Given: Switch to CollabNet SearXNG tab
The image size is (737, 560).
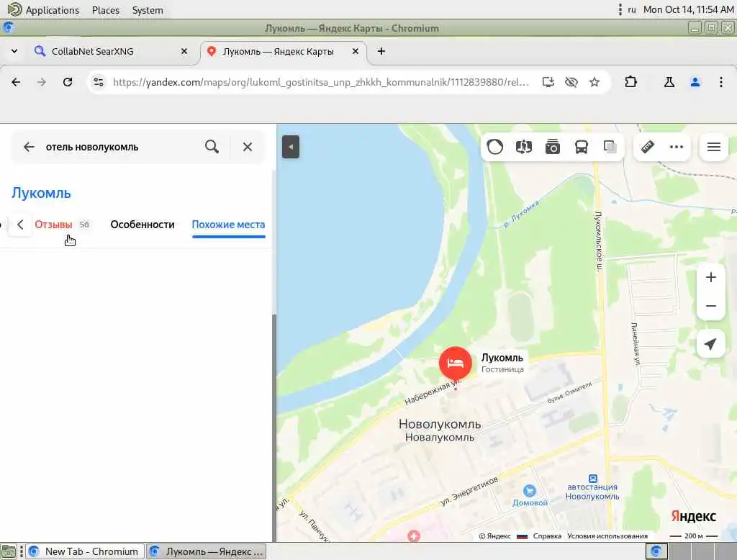Looking at the screenshot, I should point(112,51).
